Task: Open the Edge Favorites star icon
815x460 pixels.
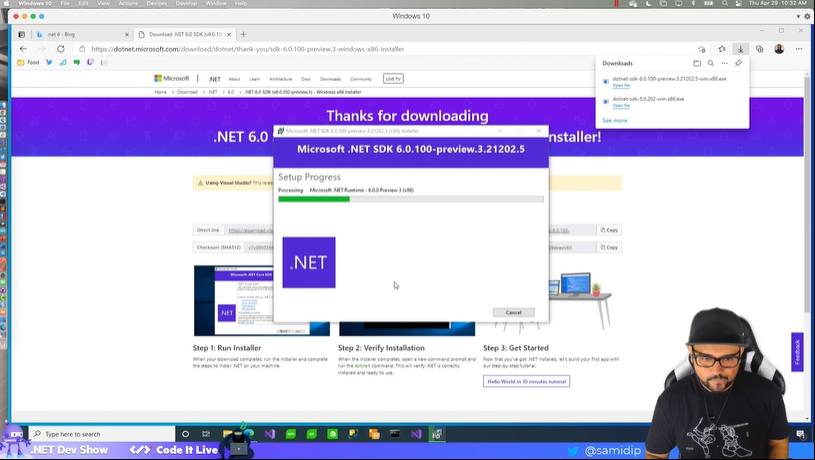Action: tap(722, 49)
